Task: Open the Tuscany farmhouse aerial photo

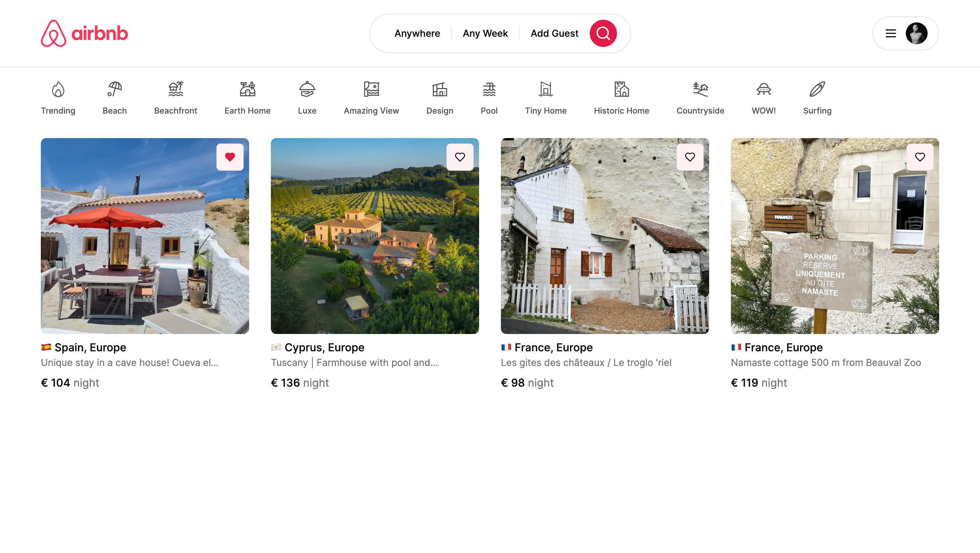Action: pyautogui.click(x=375, y=236)
